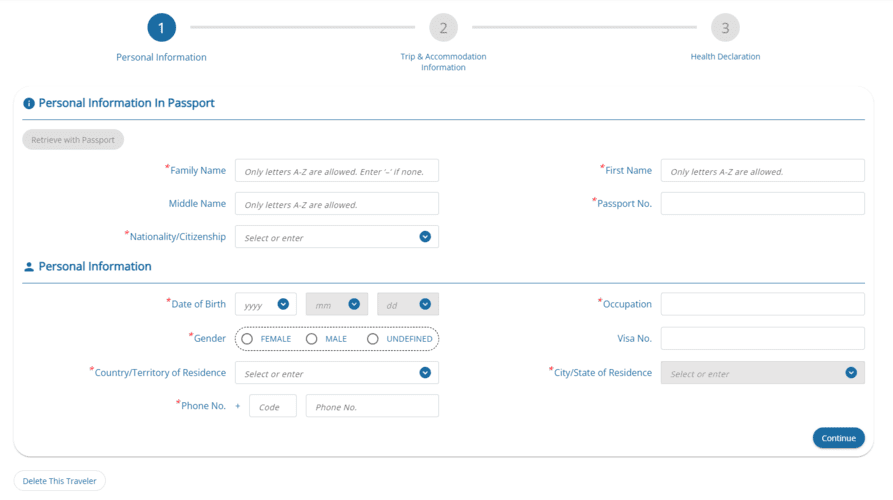Open Country/Territory of Residence dropdown

(x=425, y=373)
